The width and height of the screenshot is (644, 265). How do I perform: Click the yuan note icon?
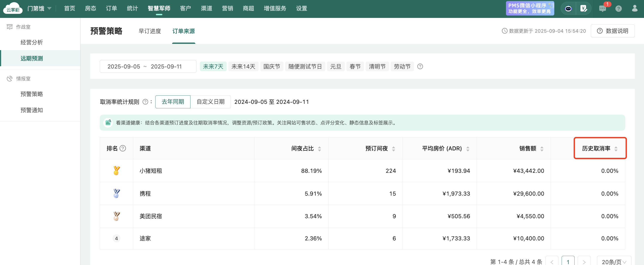point(584,9)
